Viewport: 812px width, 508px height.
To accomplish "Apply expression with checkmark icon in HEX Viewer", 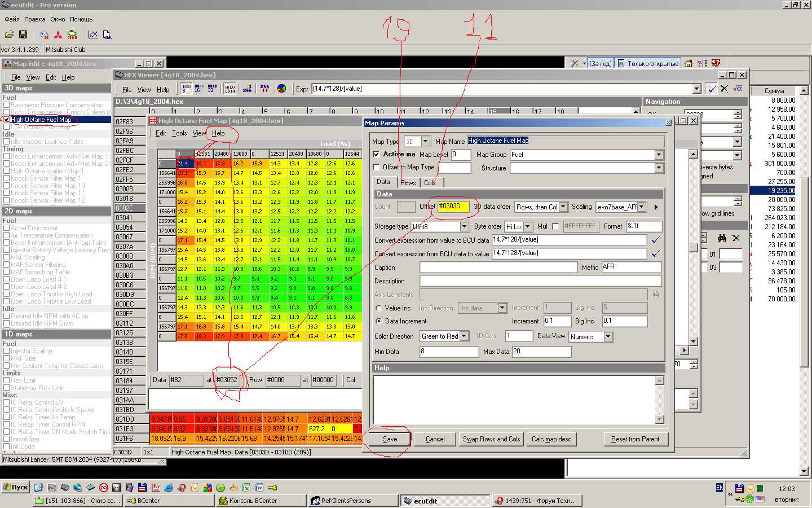I will pos(712,89).
